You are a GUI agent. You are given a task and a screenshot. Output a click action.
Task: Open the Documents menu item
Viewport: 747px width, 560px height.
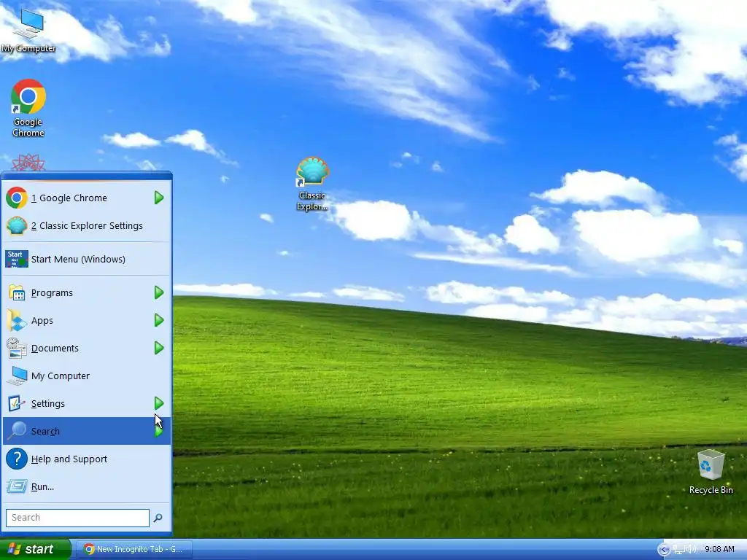click(x=87, y=348)
